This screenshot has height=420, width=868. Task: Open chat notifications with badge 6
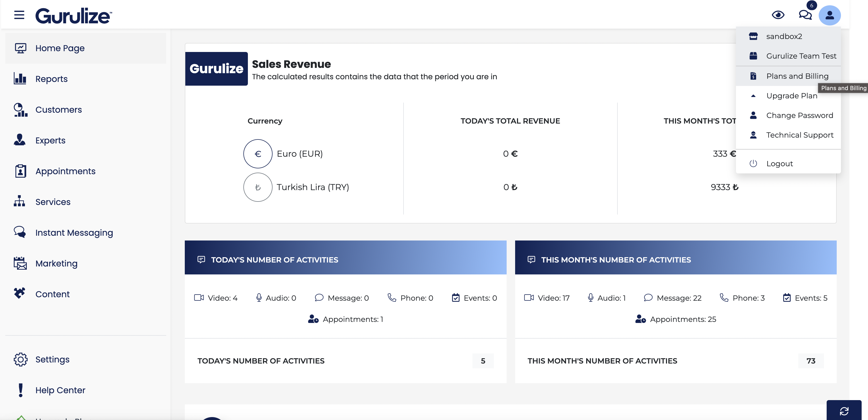tap(805, 15)
